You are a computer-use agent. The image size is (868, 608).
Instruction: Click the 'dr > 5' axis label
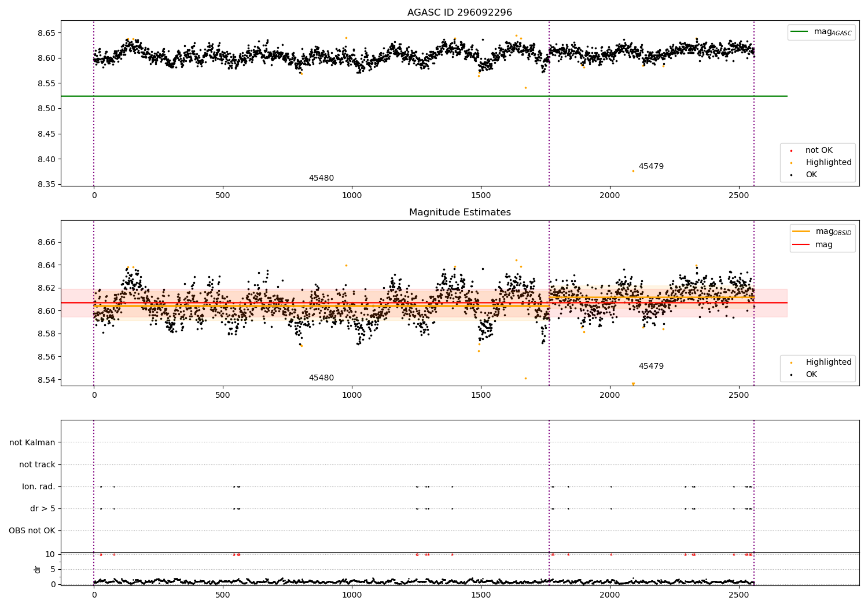pos(43,509)
